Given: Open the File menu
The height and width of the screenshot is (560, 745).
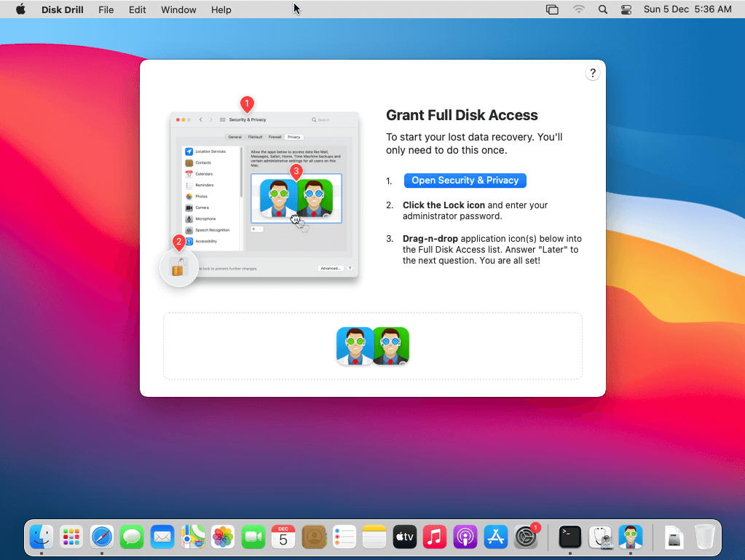Looking at the screenshot, I should click(x=106, y=9).
